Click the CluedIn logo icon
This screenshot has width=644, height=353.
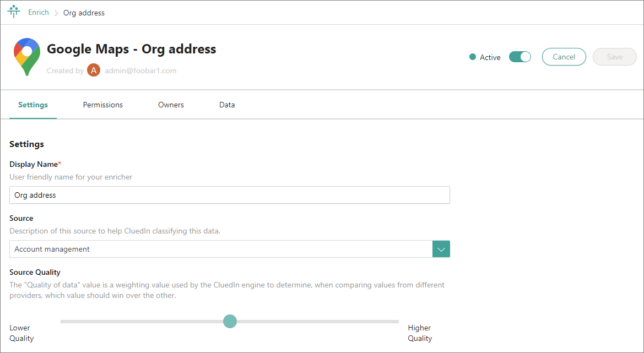(14, 12)
